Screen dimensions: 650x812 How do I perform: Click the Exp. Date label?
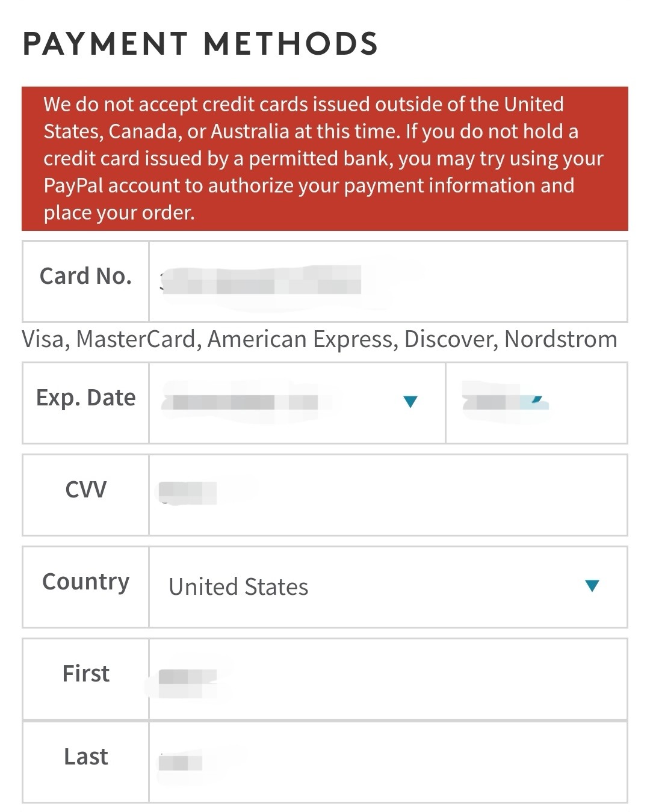[x=85, y=398]
